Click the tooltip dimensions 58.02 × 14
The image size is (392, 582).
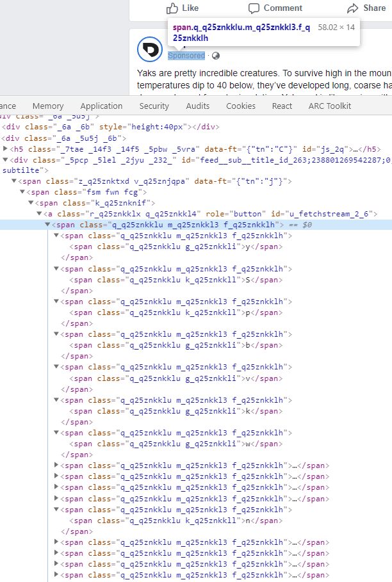tap(336, 28)
